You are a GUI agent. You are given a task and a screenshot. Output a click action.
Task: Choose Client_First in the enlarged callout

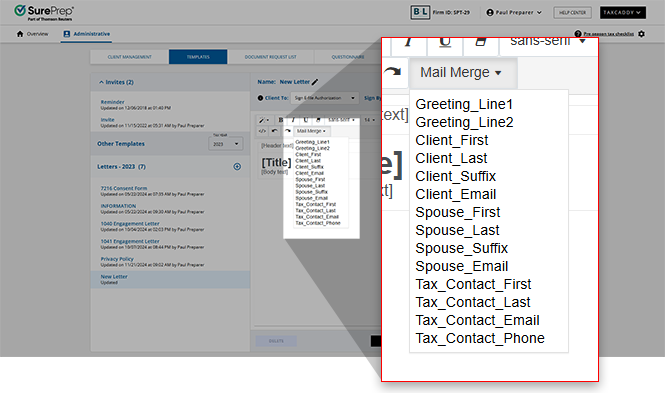(x=452, y=140)
